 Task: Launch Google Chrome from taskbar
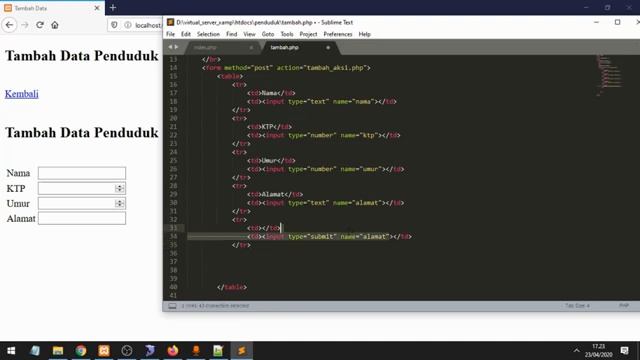(x=81, y=351)
